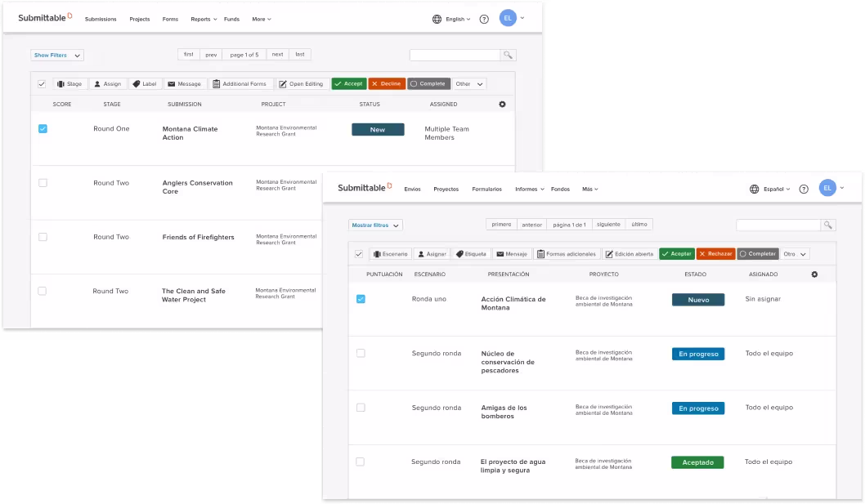Viewport: 865px width, 504px height.
Task: Open the Informes dropdown menu
Action: click(530, 190)
